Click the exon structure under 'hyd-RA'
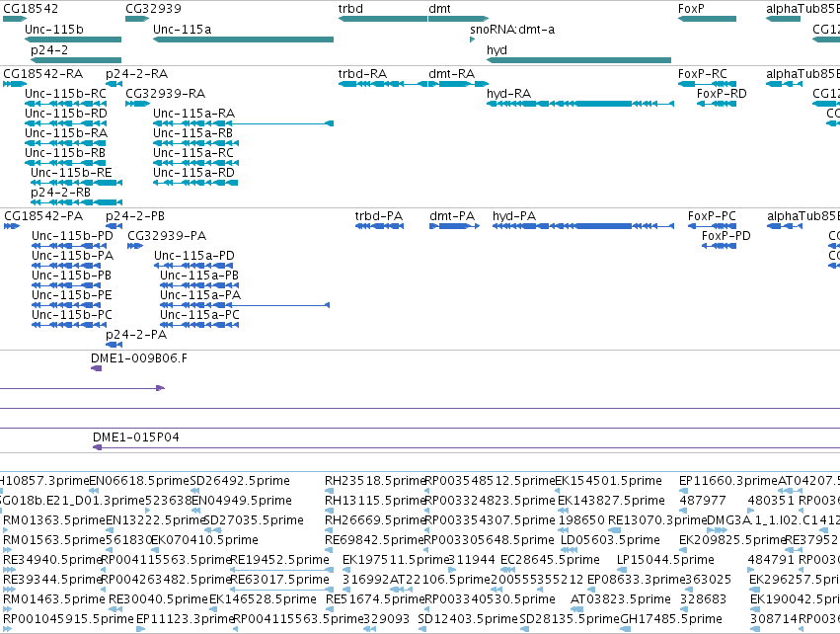Viewport: 840px width, 634px height. click(580, 104)
